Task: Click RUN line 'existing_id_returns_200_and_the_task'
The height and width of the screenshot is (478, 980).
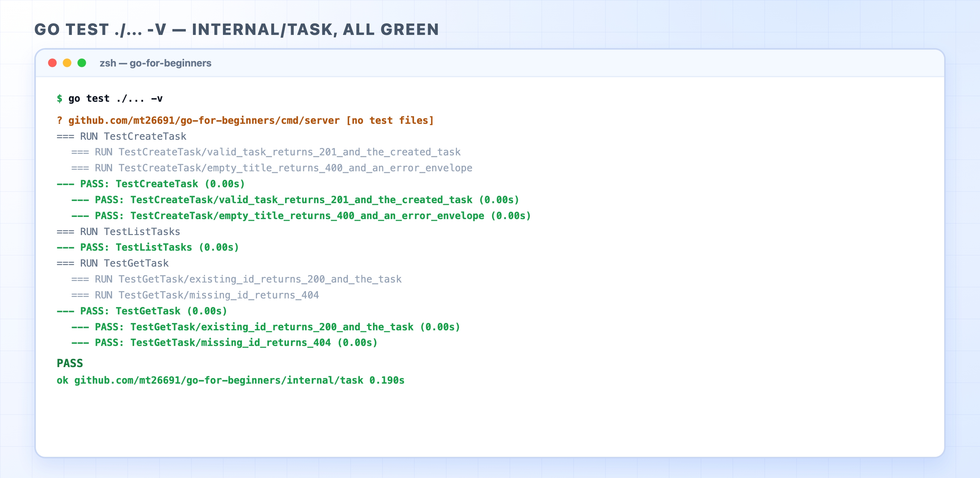Action: point(236,279)
